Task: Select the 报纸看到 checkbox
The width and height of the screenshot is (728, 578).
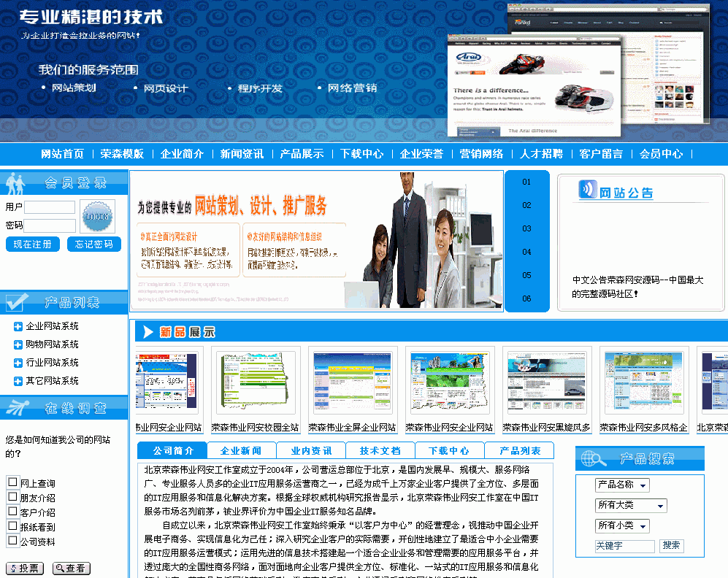Action: (12, 526)
